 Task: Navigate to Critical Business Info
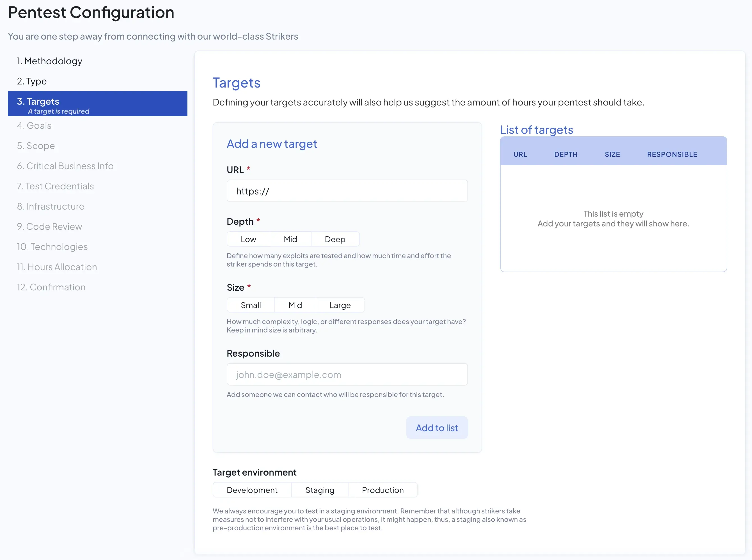65,166
